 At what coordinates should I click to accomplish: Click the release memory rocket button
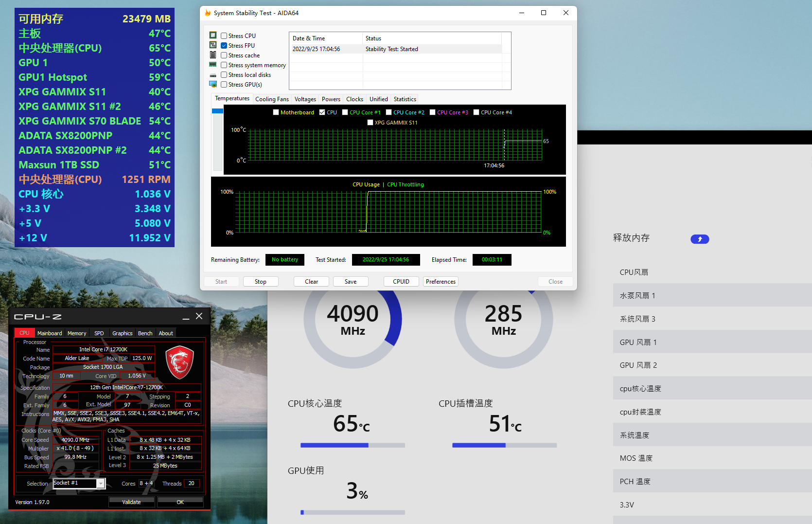(700, 239)
